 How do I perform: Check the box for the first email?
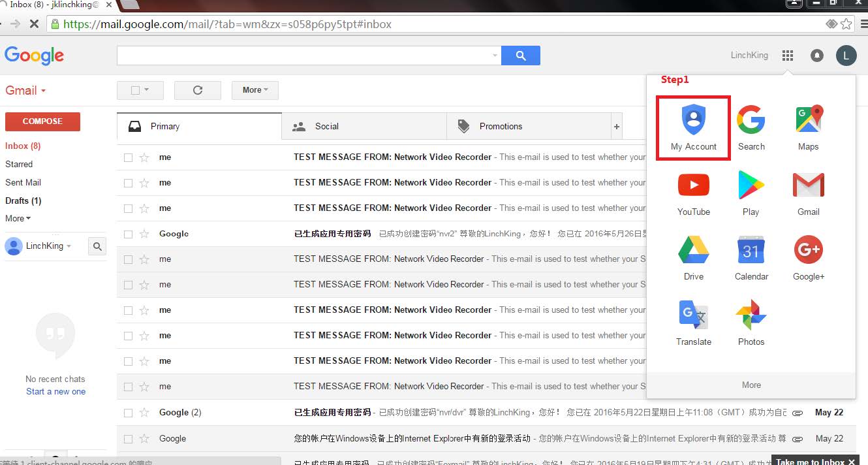tap(128, 157)
